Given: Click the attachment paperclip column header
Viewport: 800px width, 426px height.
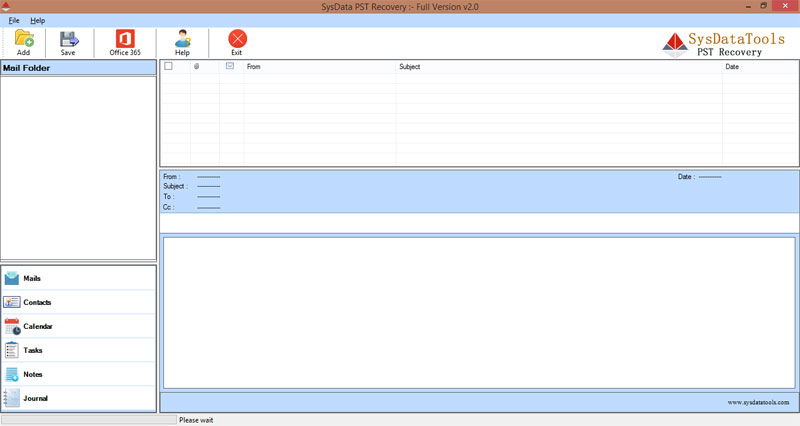Looking at the screenshot, I should click(x=196, y=66).
